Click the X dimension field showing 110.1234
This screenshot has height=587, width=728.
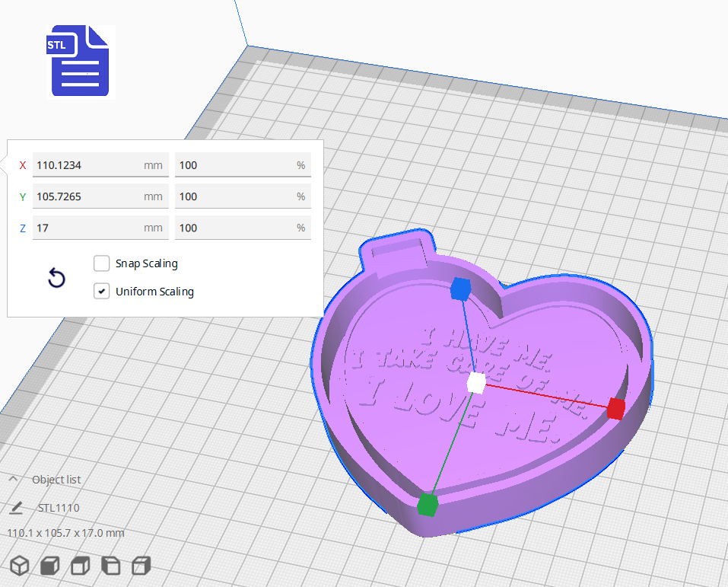100,165
